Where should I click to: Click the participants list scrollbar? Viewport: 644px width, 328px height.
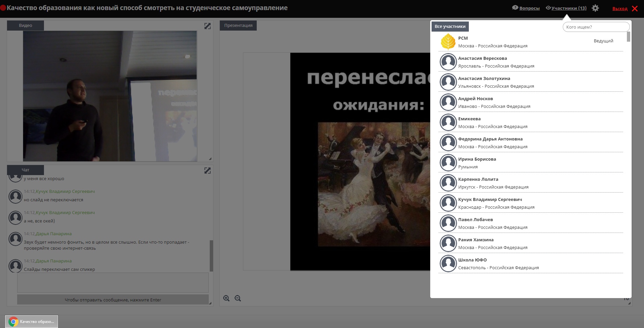pyautogui.click(x=629, y=37)
